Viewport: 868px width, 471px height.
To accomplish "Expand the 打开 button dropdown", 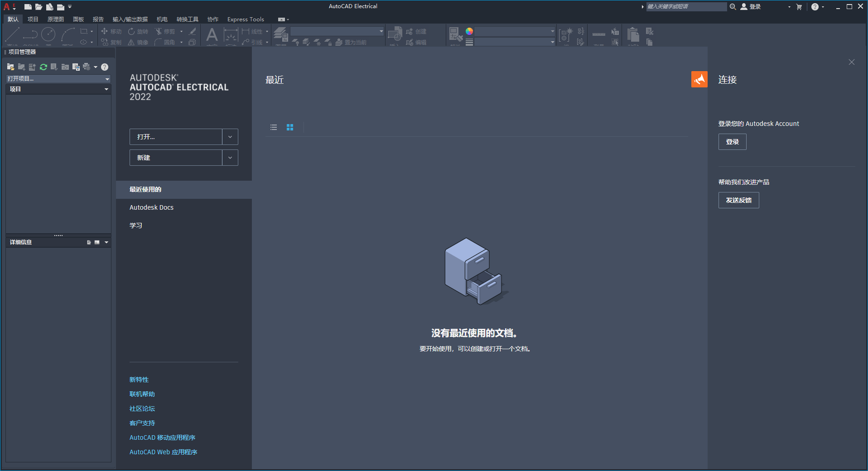I will [x=230, y=137].
